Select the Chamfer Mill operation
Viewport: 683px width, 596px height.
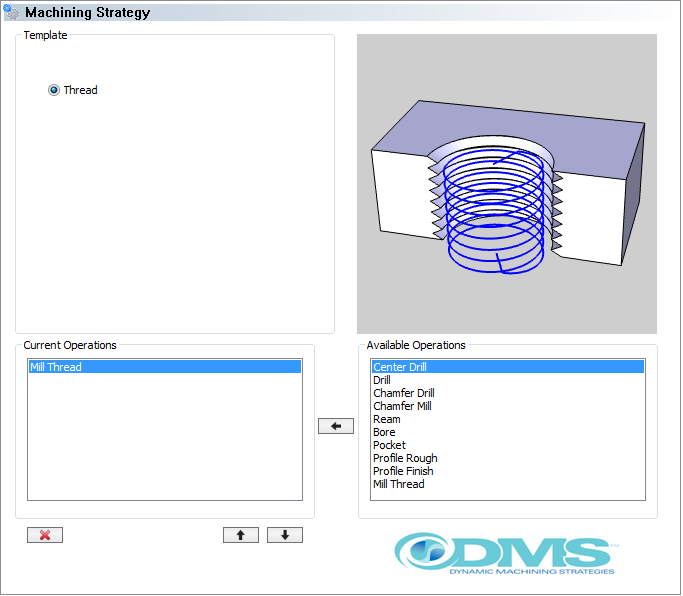coord(507,406)
